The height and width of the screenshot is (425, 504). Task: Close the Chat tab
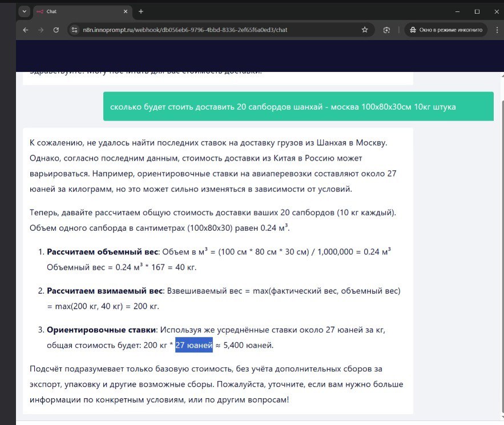[x=123, y=11]
